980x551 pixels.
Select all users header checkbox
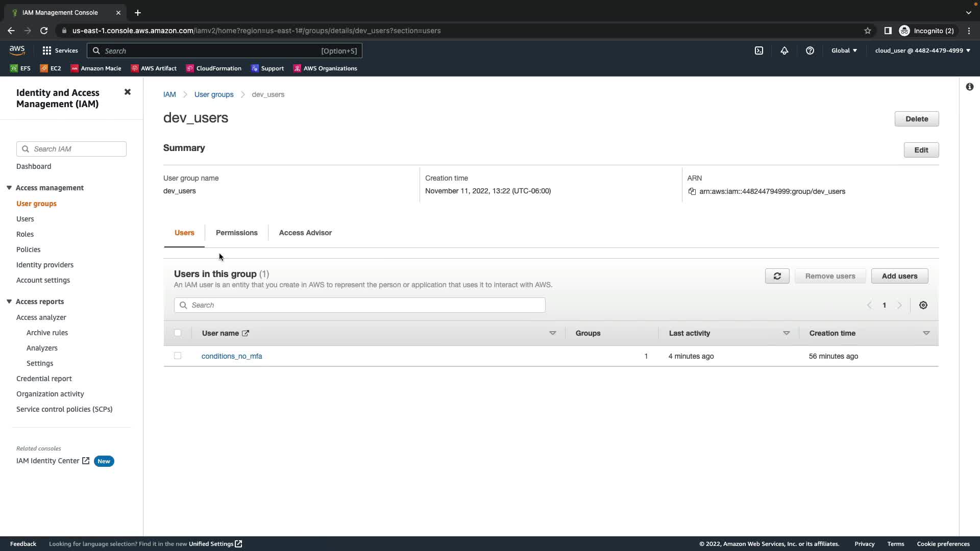[x=178, y=333]
